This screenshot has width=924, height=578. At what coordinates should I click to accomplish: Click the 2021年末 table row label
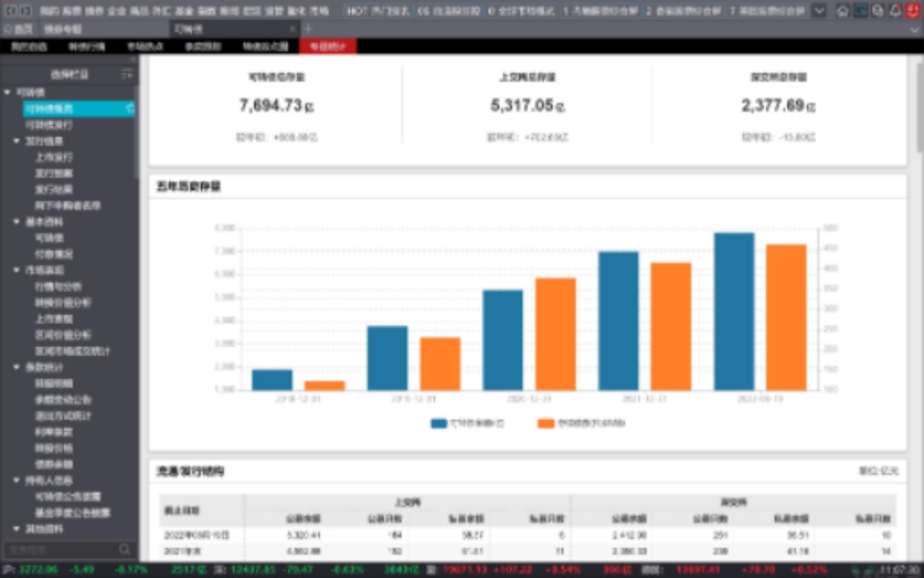point(182,551)
